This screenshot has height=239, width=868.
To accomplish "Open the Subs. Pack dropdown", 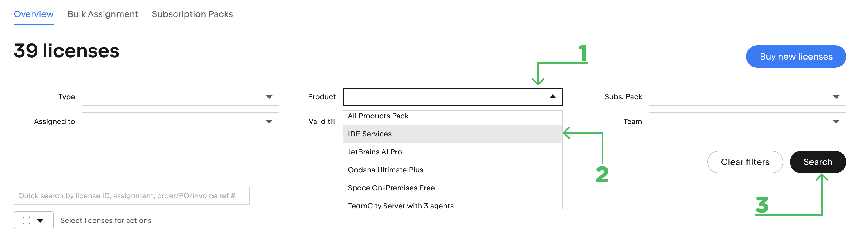I will click(748, 97).
